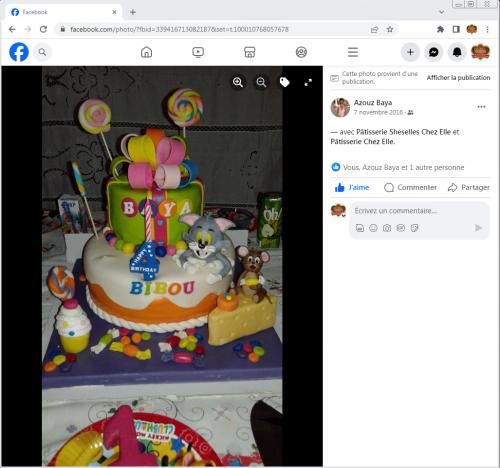Open Messenger chats icon
500x468 pixels.
pos(434,52)
